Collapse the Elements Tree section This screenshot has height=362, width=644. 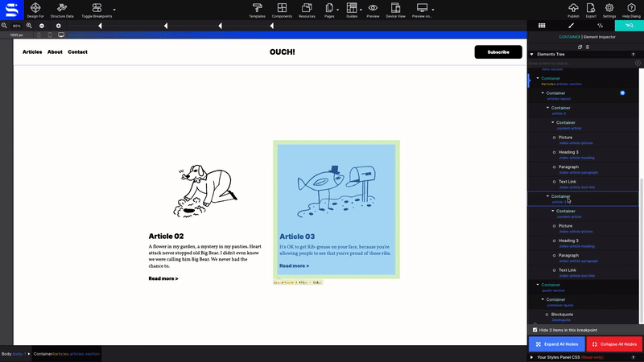click(531, 54)
